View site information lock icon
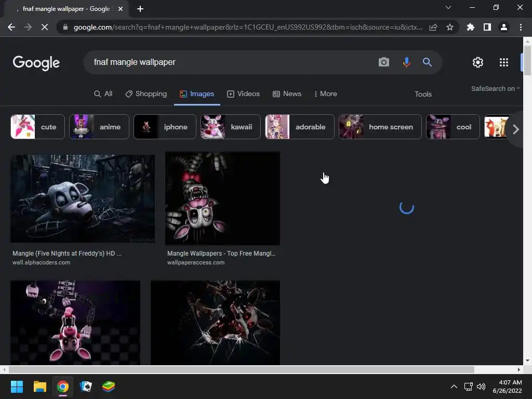The height and width of the screenshot is (399, 532). pyautogui.click(x=65, y=27)
